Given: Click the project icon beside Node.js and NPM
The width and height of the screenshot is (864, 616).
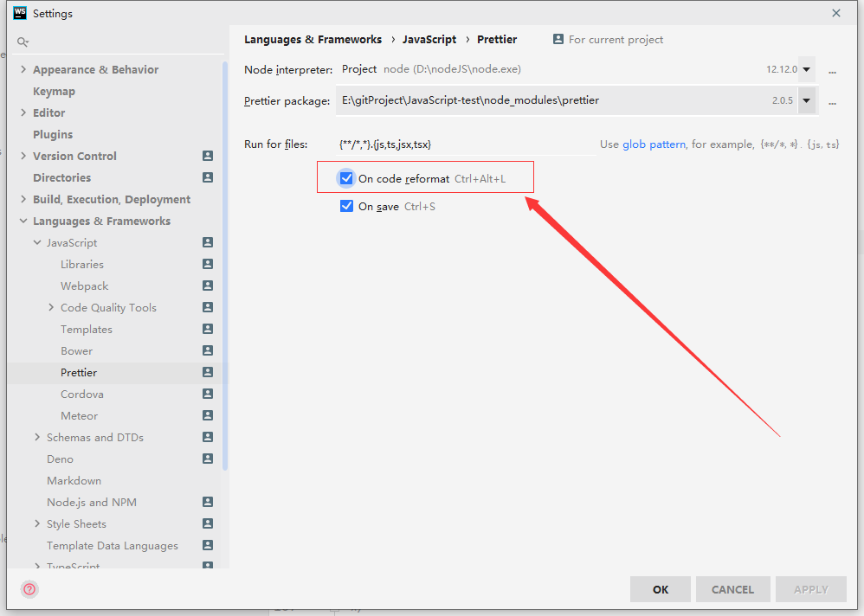Looking at the screenshot, I should pos(208,502).
